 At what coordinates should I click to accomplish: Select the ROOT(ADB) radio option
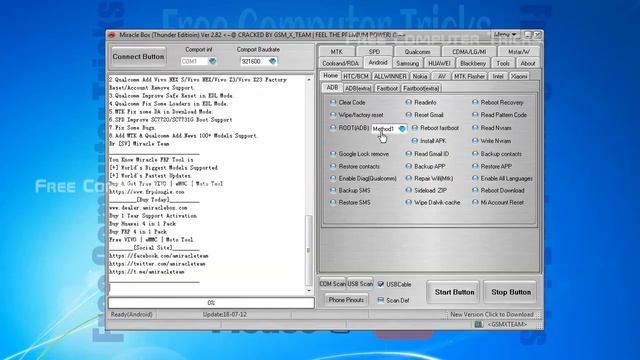349,128
